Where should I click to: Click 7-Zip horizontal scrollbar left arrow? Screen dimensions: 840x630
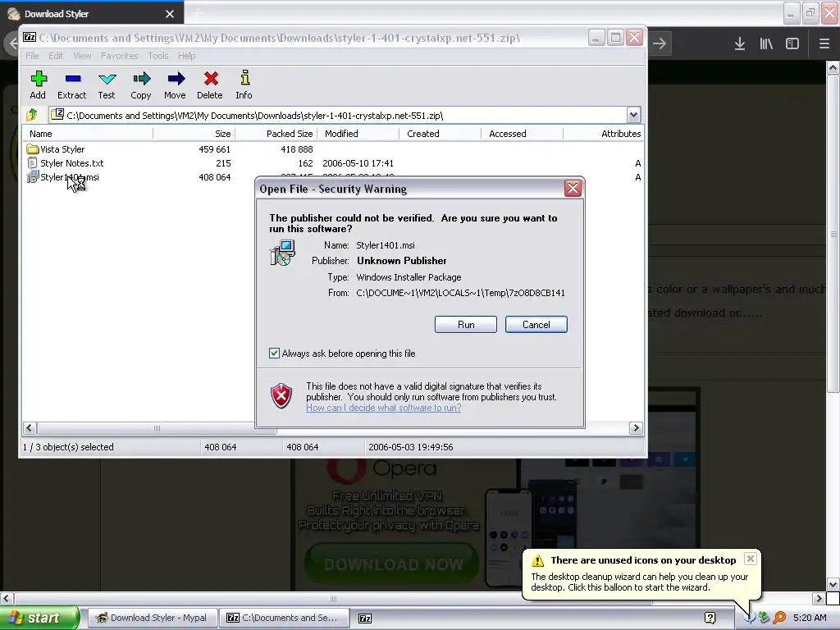click(x=30, y=427)
